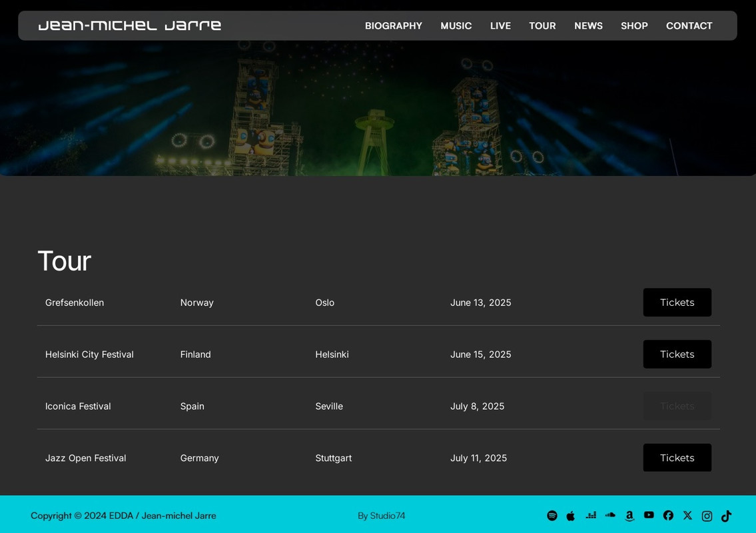756x533 pixels.
Task: Open the YouTube icon in footer
Action: coord(649,515)
